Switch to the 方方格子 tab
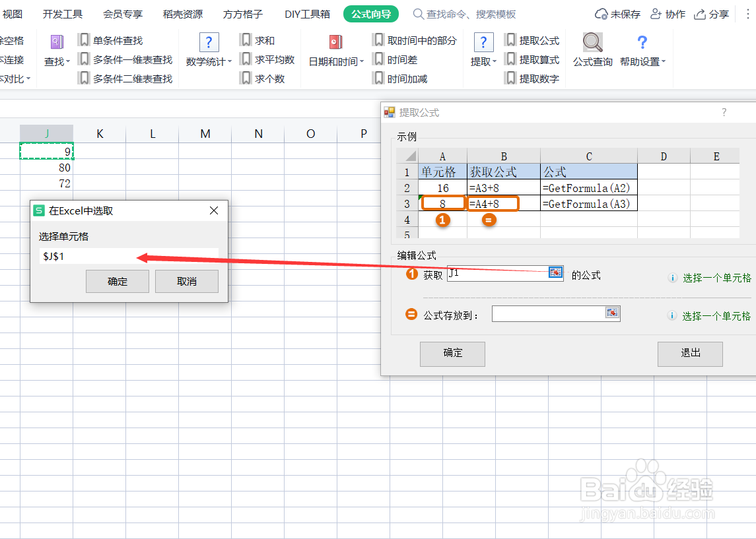 243,14
